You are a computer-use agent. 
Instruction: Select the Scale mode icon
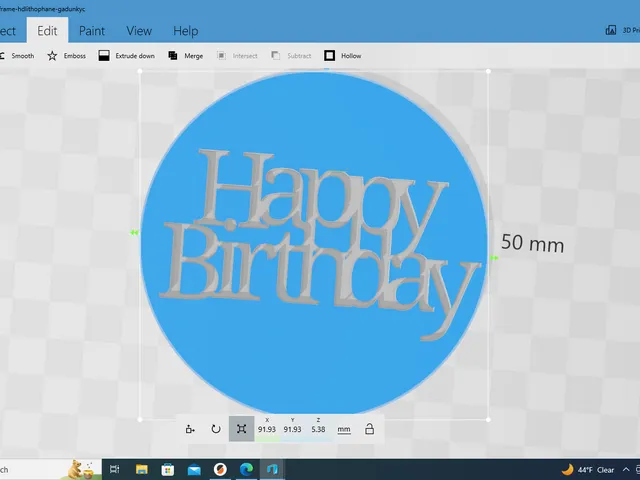coord(241,429)
